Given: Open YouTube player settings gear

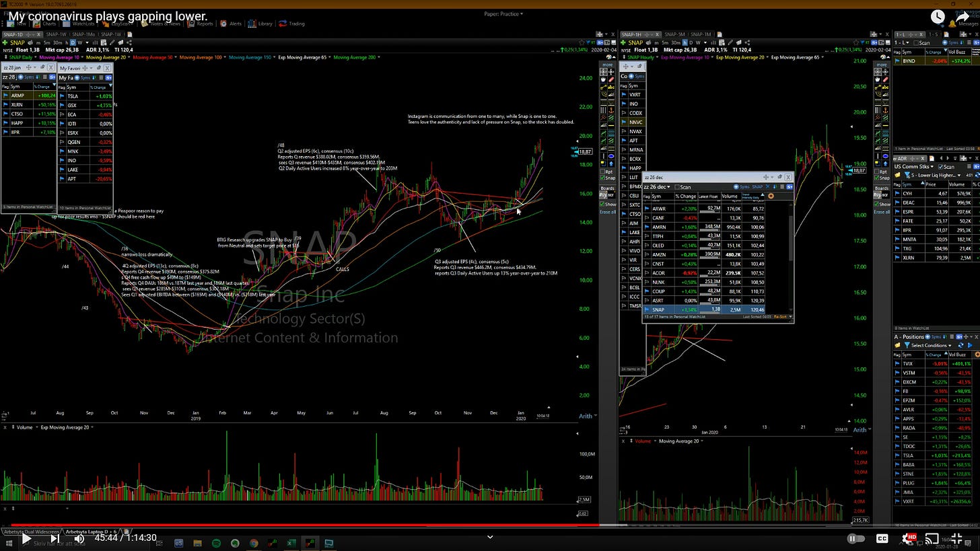Looking at the screenshot, I should pos(909,538).
